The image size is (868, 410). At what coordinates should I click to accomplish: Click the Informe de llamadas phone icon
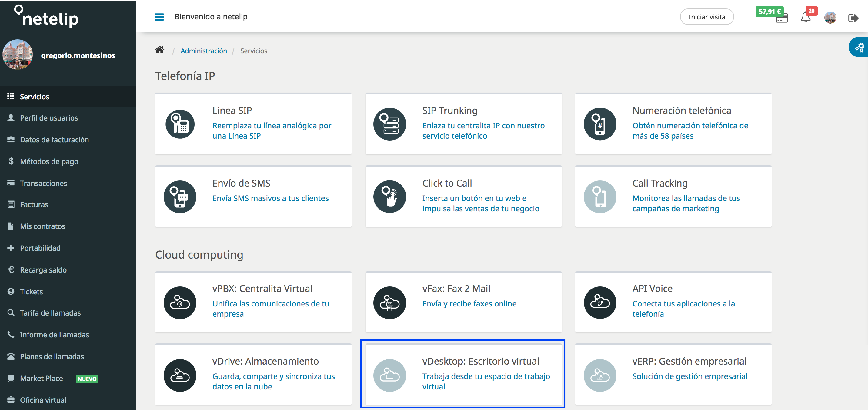click(x=11, y=334)
